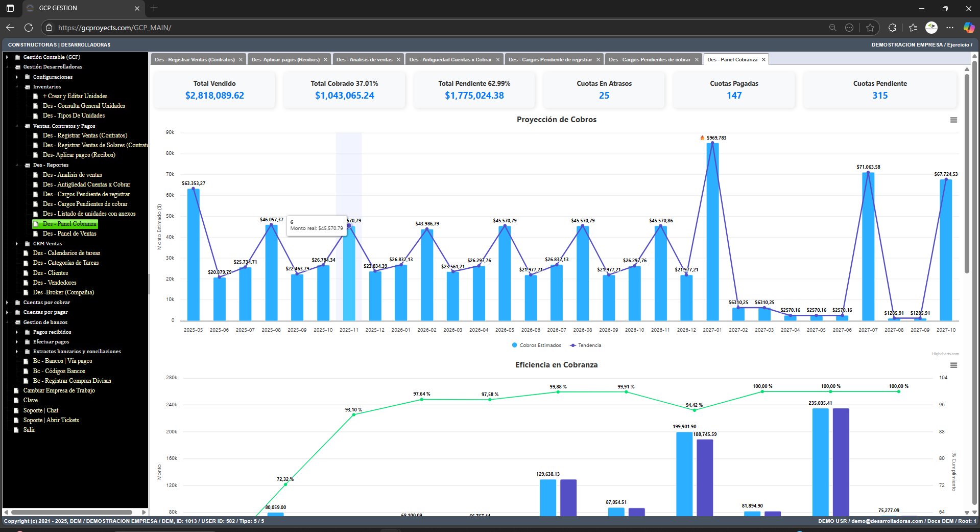Switch to Des- Aplicar pagos (Recibos) tab

click(285, 60)
